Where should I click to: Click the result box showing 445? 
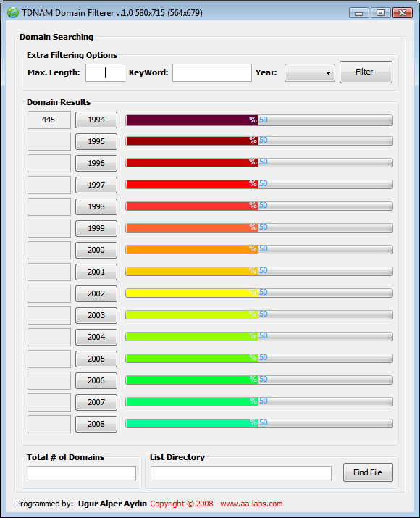[x=49, y=120]
